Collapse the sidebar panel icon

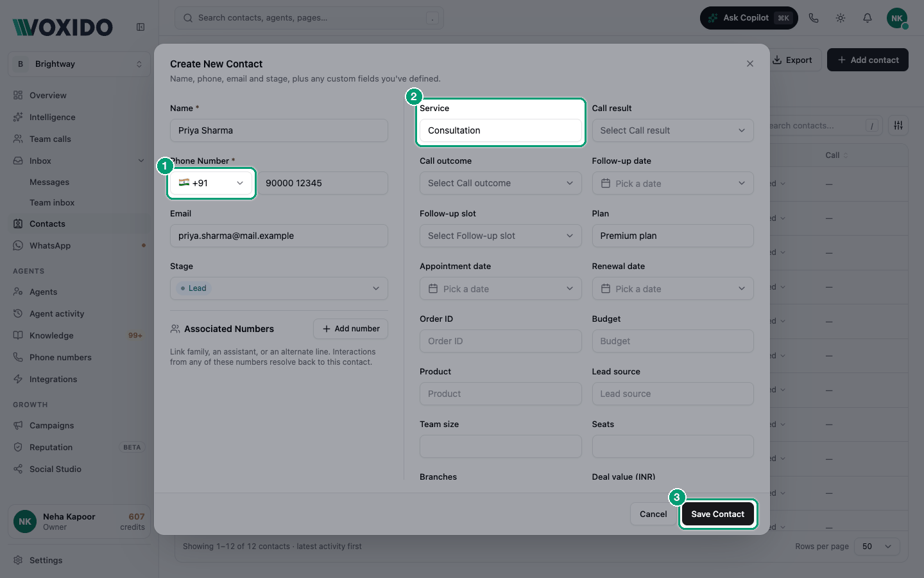pyautogui.click(x=141, y=27)
